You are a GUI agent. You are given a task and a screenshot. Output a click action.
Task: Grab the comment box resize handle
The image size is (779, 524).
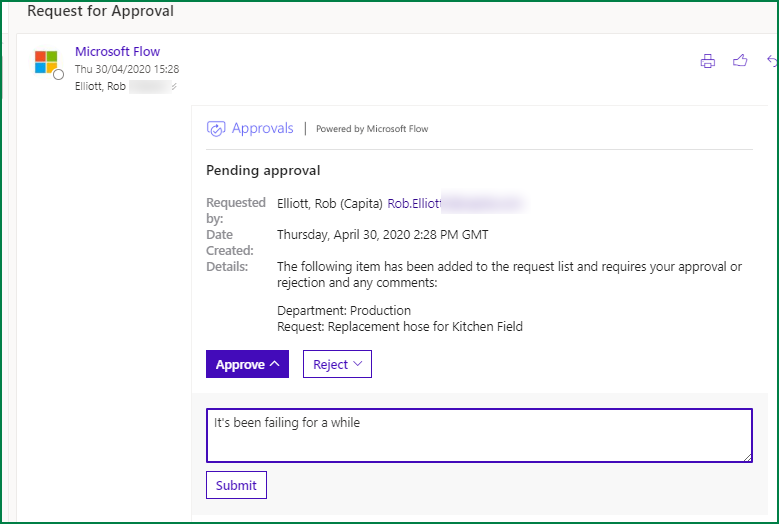click(x=747, y=457)
